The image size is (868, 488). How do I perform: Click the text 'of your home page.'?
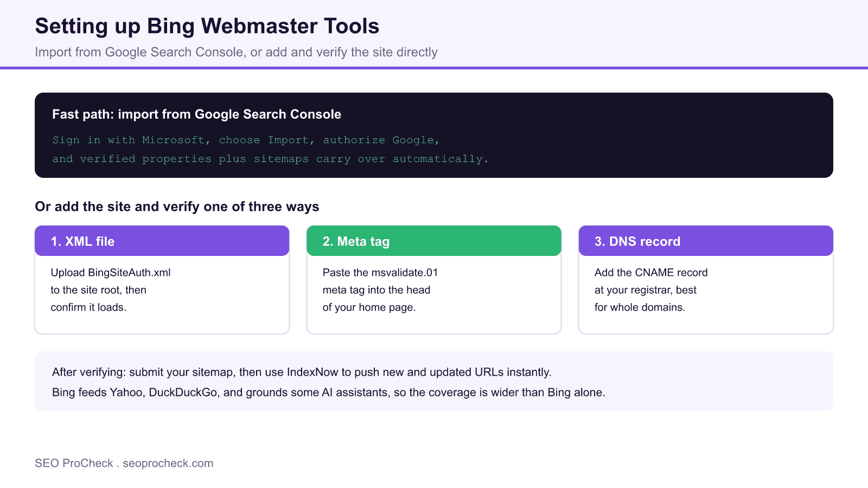point(369,307)
